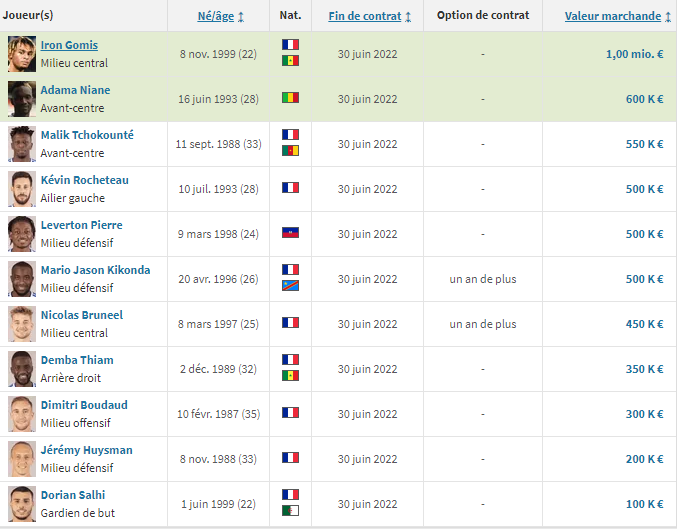The image size is (677, 529).
Task: Click DR Congo flag for Mario Jason Kikonda
Action: pyautogui.click(x=290, y=286)
